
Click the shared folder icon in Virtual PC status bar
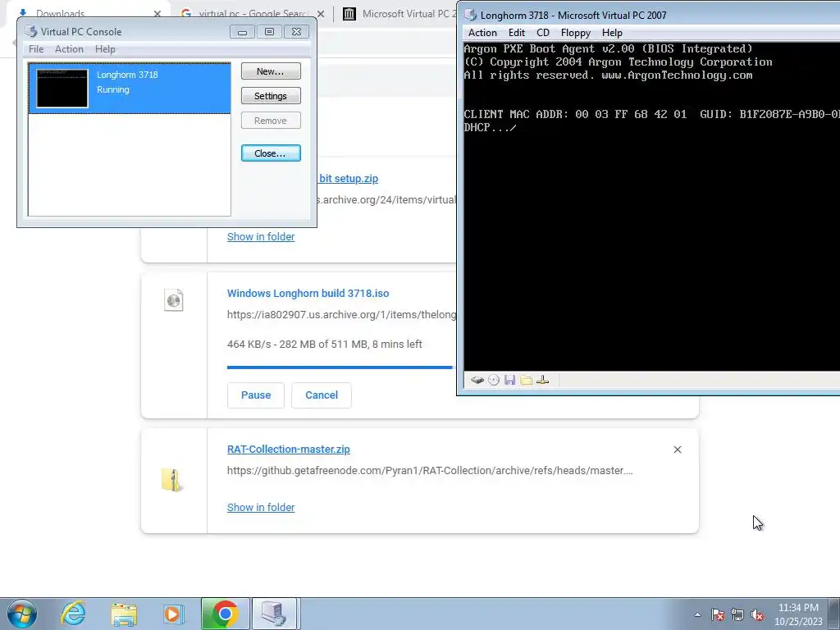[x=526, y=381]
